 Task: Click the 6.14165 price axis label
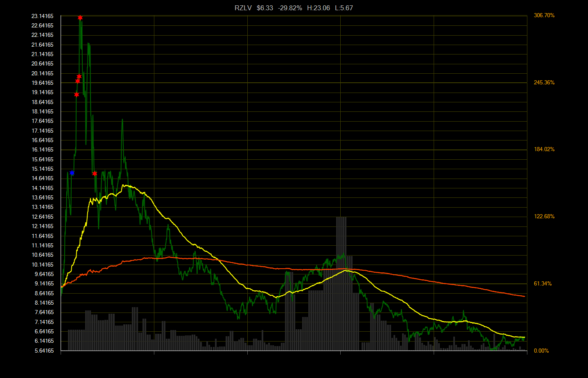click(44, 341)
